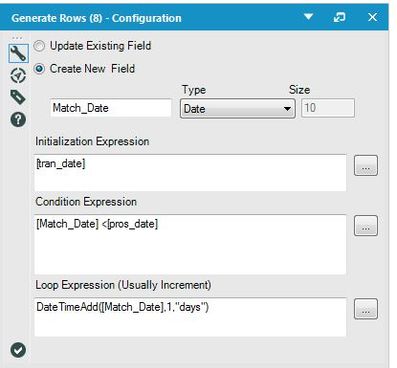This screenshot has height=368, width=397.
Task: Open expression editor for Initialization Expression
Action: [366, 165]
